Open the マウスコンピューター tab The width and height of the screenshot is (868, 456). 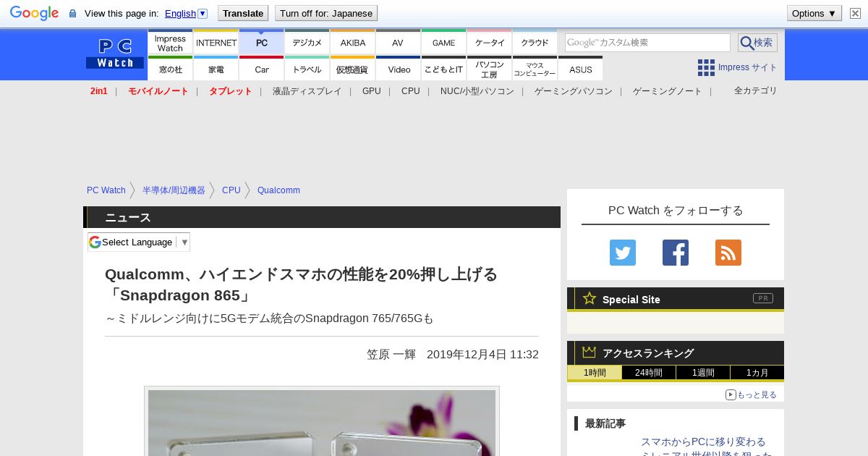[535, 69]
